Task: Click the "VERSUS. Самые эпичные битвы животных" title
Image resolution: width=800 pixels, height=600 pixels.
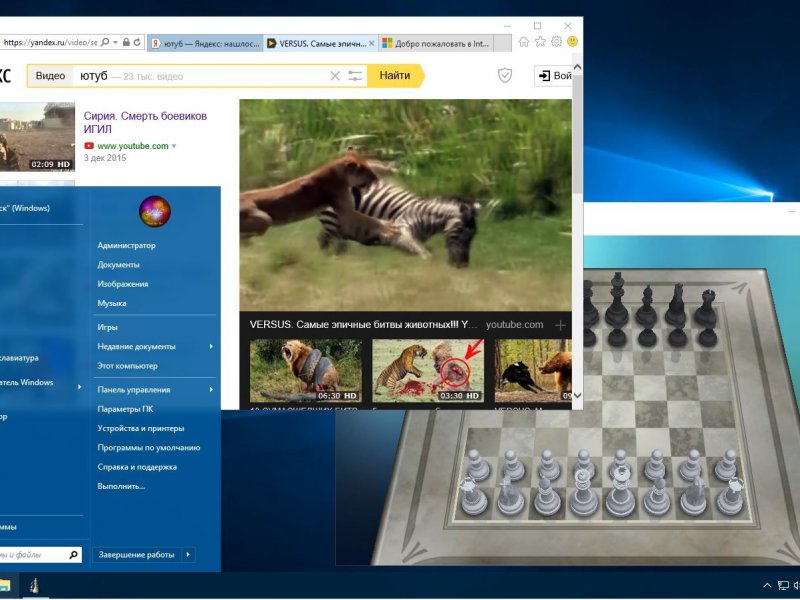Action: click(364, 324)
